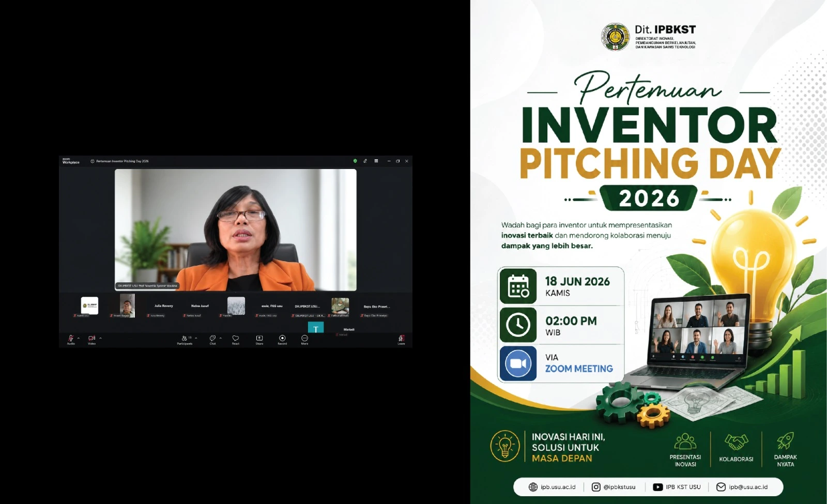Expand the arrow beside Chat
The image size is (827, 504).
221,338
